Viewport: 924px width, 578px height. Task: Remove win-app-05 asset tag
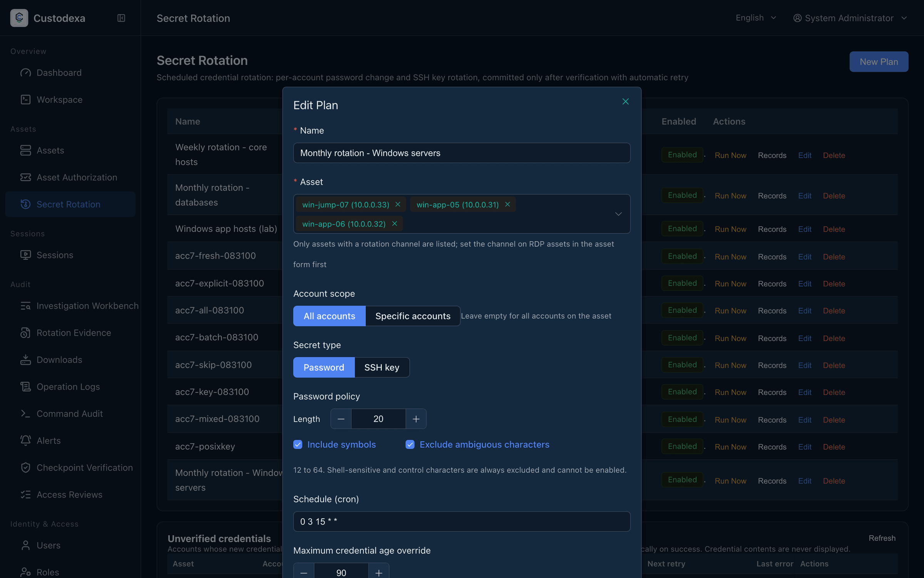(x=507, y=204)
